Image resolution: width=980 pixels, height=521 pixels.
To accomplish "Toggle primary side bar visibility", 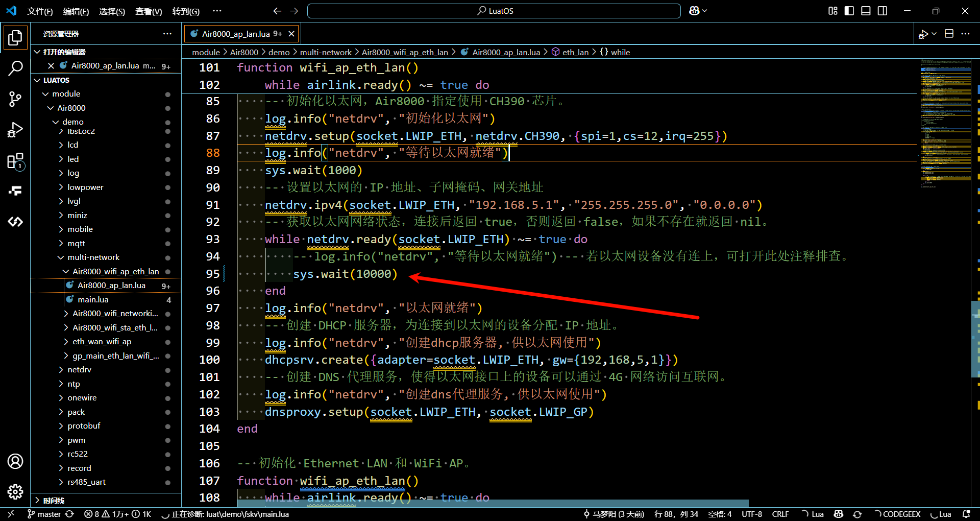I will pyautogui.click(x=849, y=11).
